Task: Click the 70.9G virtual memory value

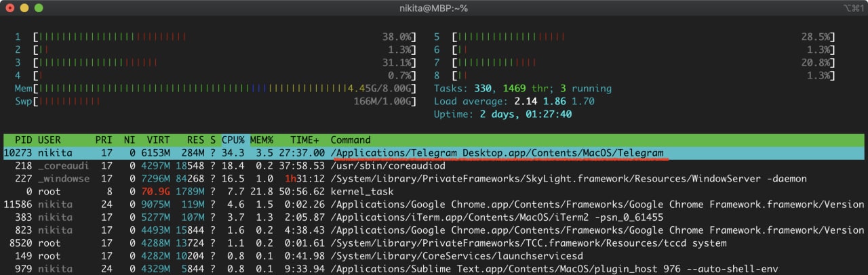Action: (x=155, y=192)
